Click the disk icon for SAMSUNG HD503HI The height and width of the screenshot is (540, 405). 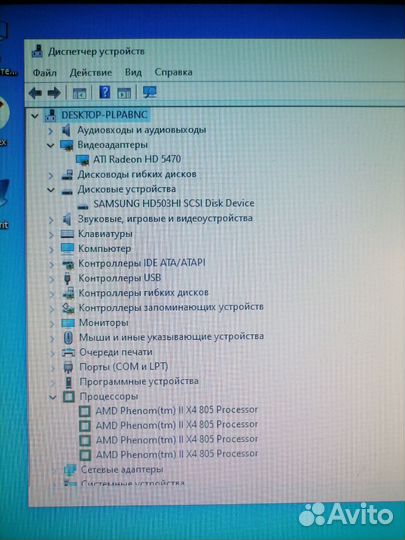[x=83, y=206]
